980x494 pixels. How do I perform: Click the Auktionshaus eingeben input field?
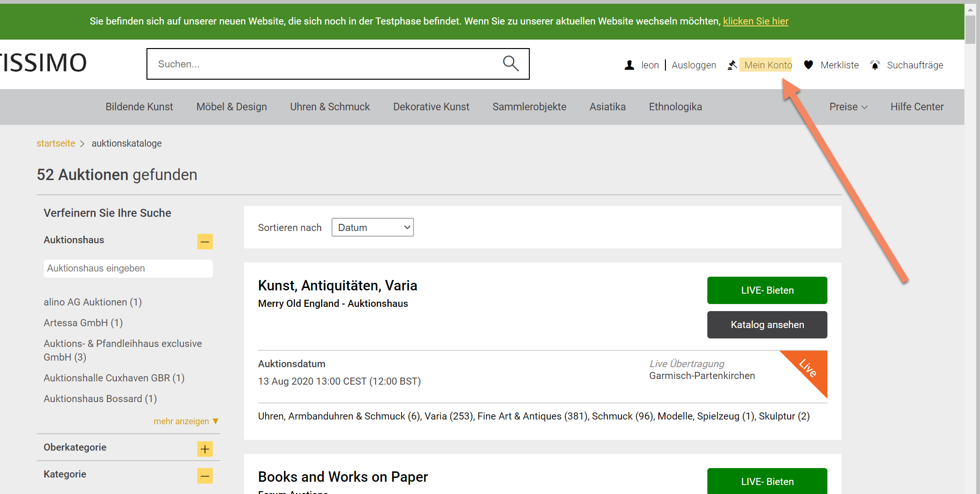[x=128, y=268]
